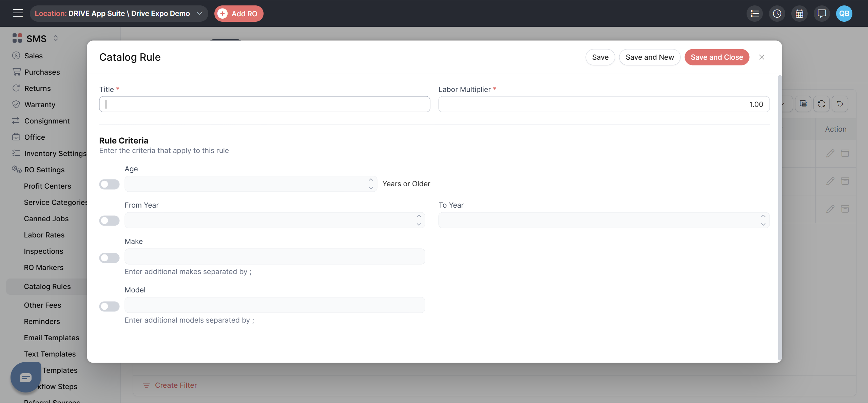Enable the Age criteria toggle
868x403 pixels.
pos(109,184)
